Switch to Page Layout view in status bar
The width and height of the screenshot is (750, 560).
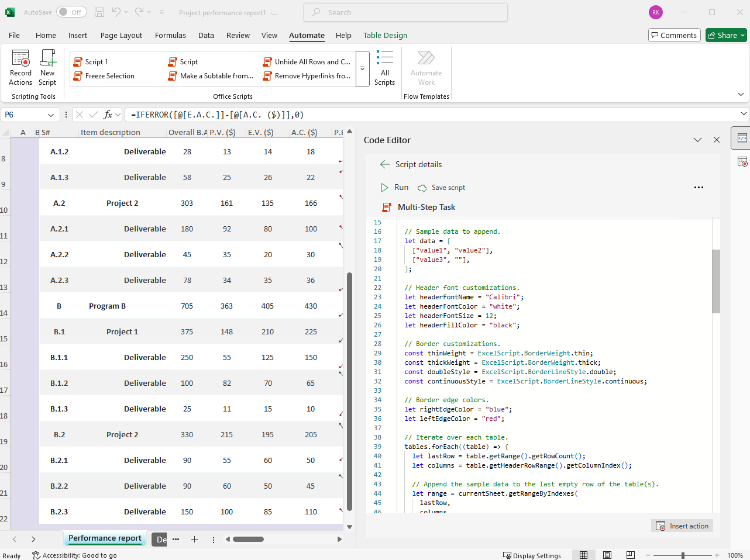click(607, 555)
